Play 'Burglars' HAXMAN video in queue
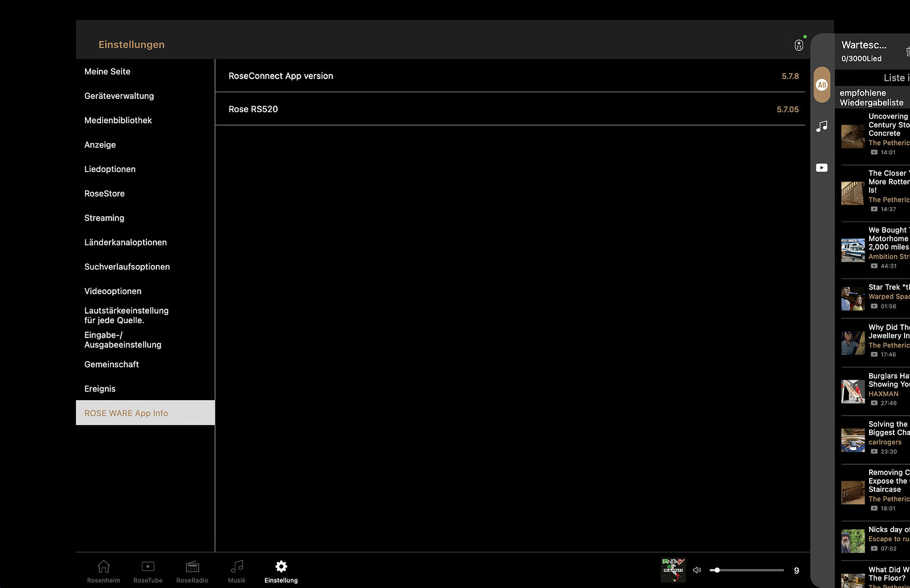The height and width of the screenshot is (588, 910). tap(875, 392)
